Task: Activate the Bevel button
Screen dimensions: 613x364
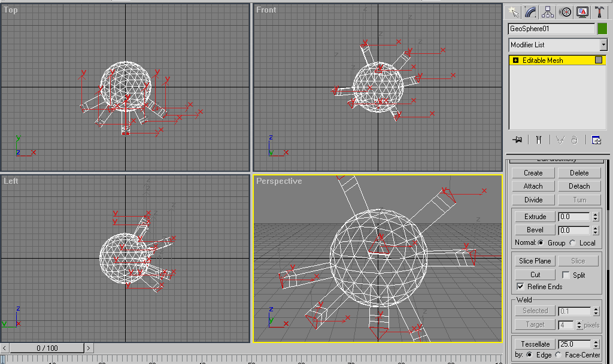Action: 535,230
